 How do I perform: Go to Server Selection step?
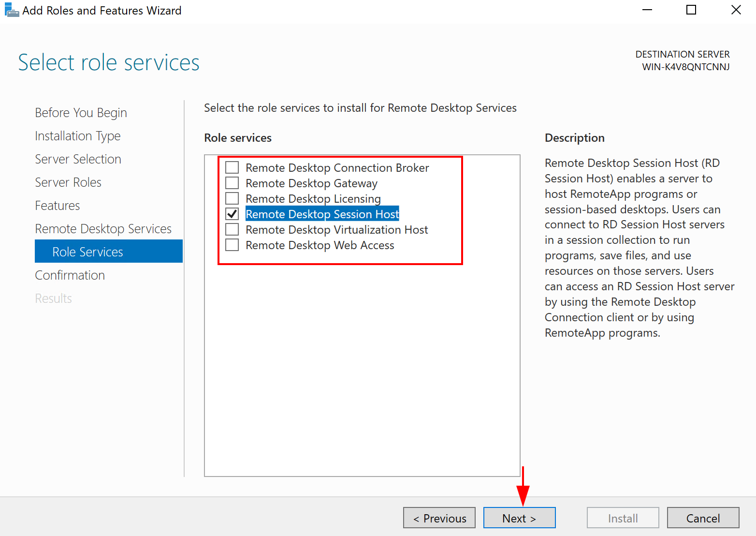(78, 159)
